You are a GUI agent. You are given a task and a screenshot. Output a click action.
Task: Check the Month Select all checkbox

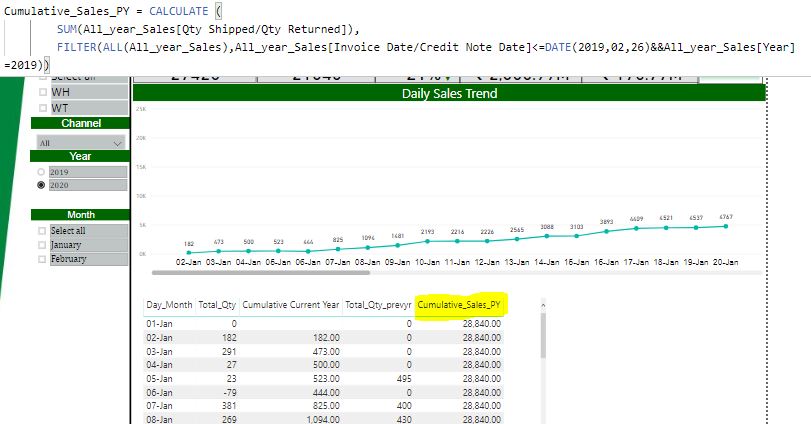(42, 231)
